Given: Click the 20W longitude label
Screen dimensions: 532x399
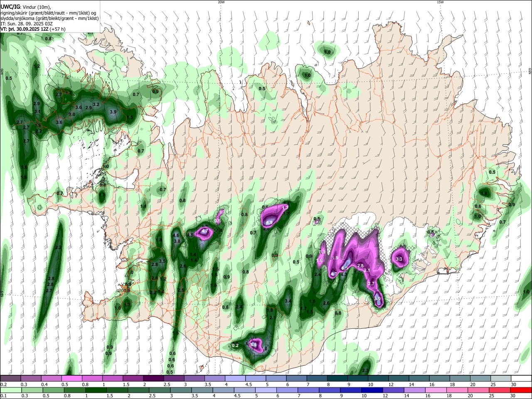Looking at the screenshot, I should pos(221,2).
